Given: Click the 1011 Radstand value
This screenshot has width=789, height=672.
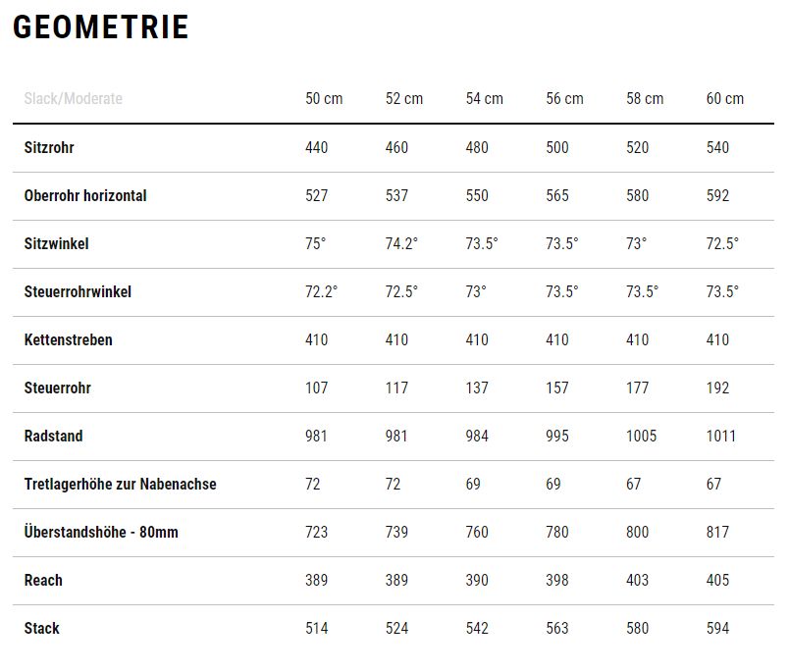Looking at the screenshot, I should coord(720,437).
